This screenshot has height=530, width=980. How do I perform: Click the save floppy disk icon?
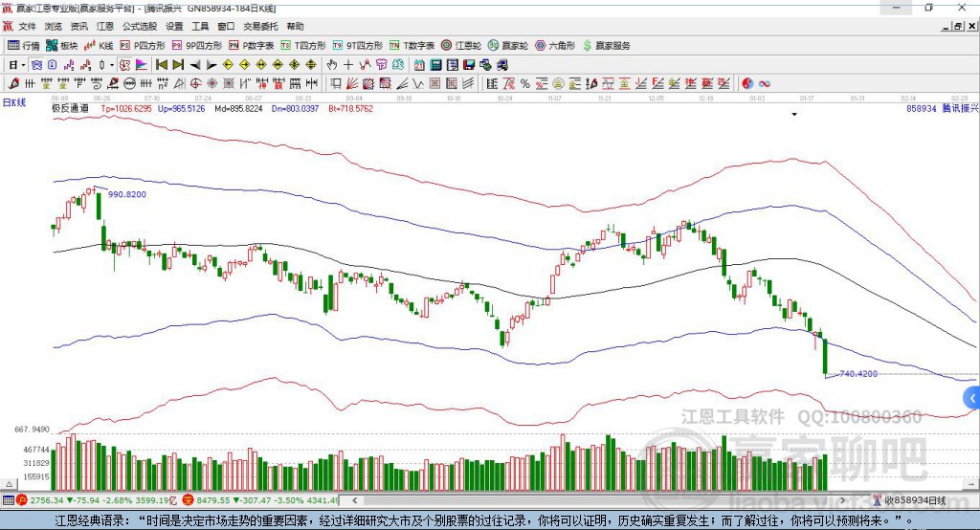(x=469, y=65)
